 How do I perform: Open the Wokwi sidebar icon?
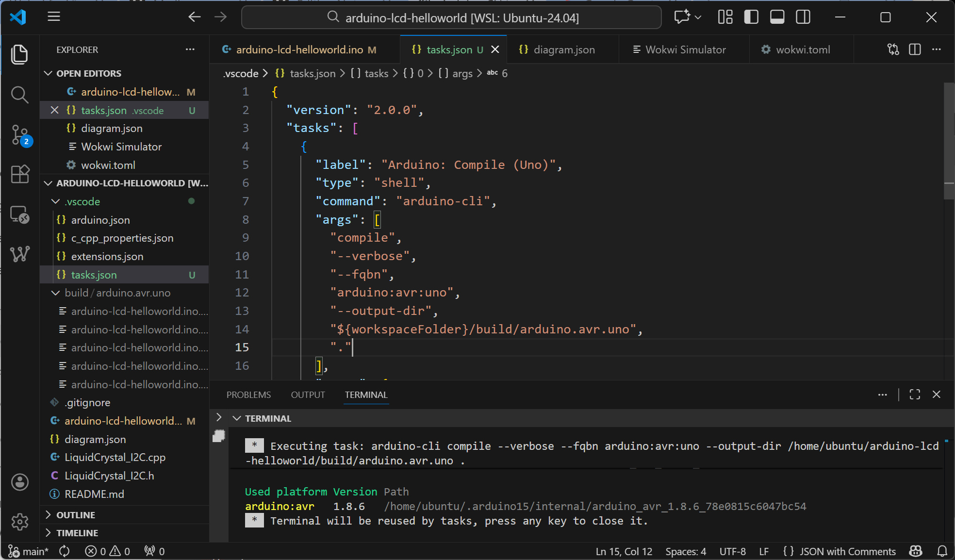(x=20, y=253)
